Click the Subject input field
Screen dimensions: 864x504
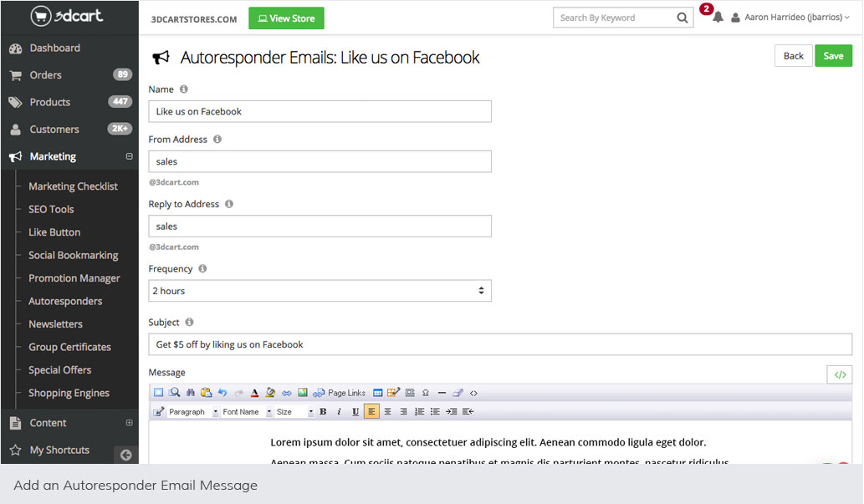tap(500, 344)
